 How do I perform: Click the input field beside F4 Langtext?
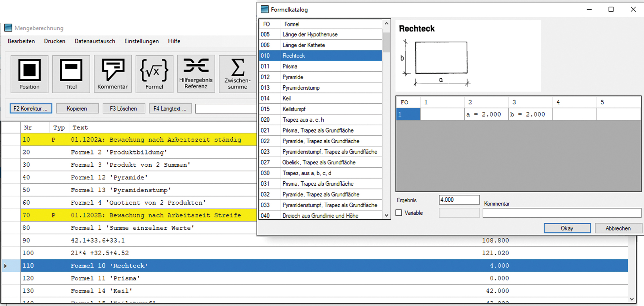pyautogui.click(x=226, y=109)
